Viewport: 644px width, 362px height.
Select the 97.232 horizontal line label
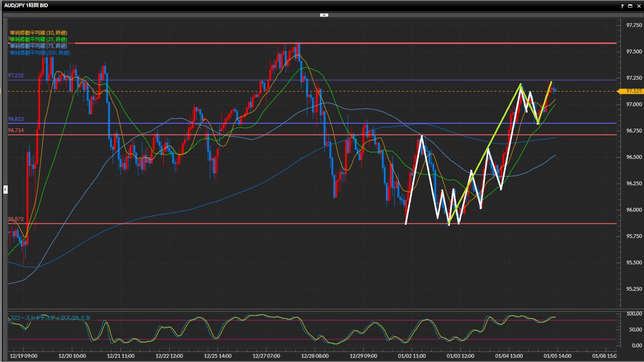tap(16, 75)
